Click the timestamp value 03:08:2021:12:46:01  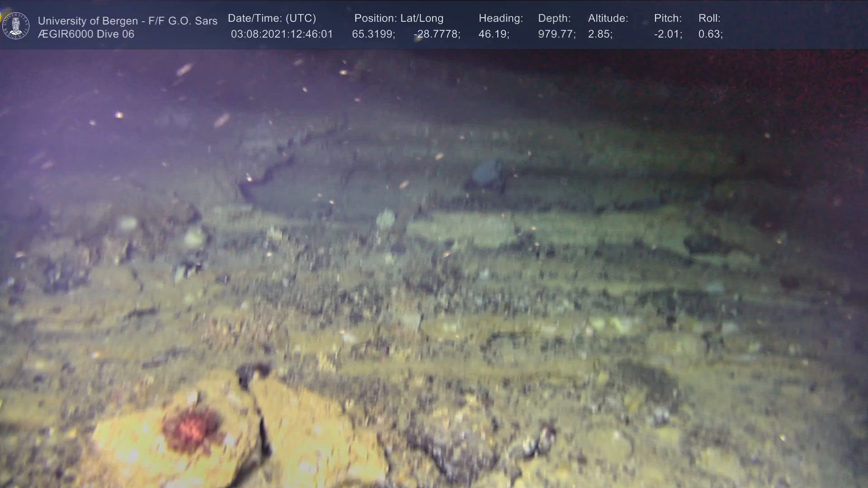coord(282,34)
